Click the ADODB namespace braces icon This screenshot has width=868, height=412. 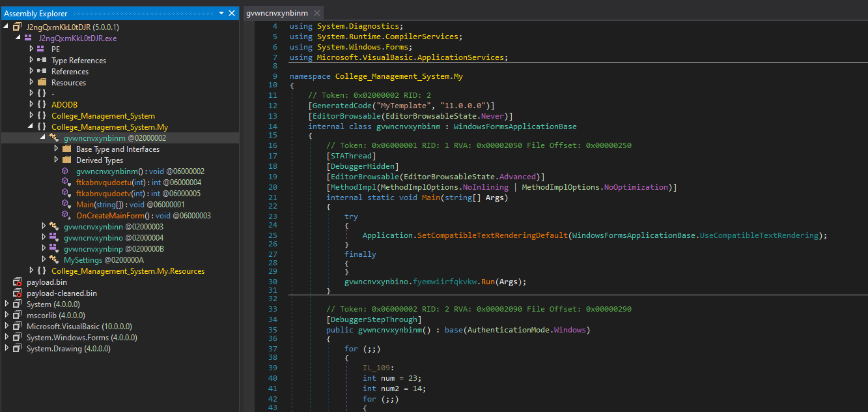(x=42, y=105)
